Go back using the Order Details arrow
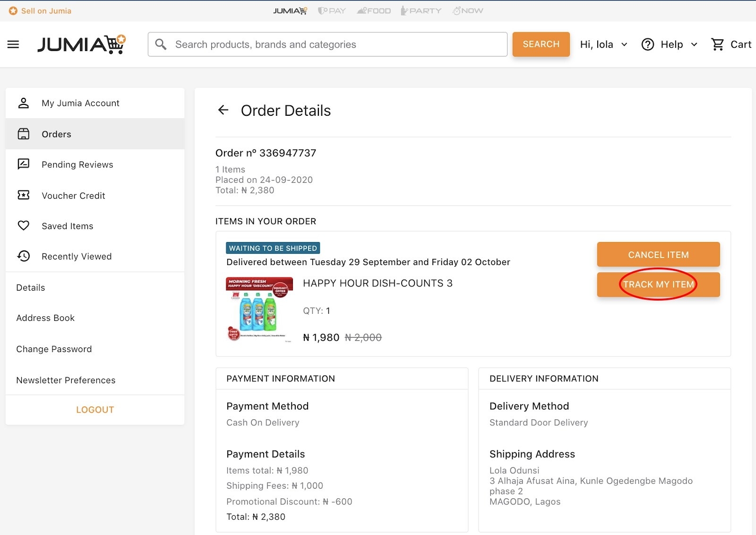The height and width of the screenshot is (535, 756). pyautogui.click(x=223, y=110)
